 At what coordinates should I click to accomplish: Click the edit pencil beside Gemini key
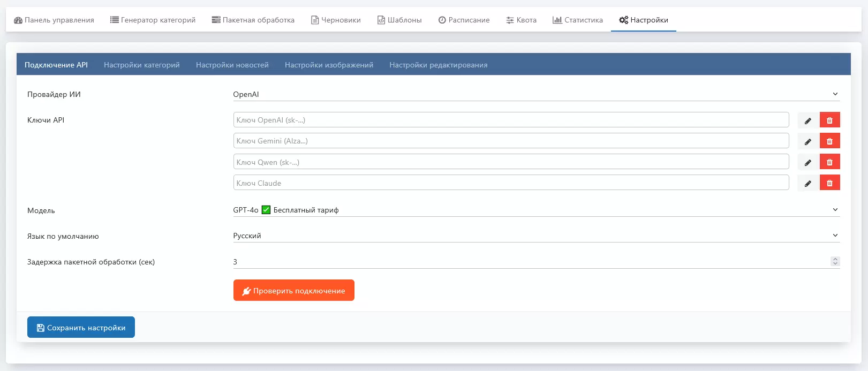tap(807, 141)
